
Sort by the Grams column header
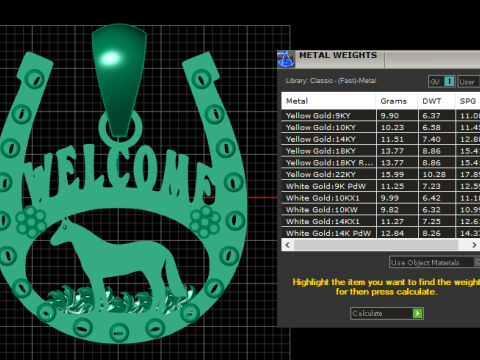tap(397, 101)
